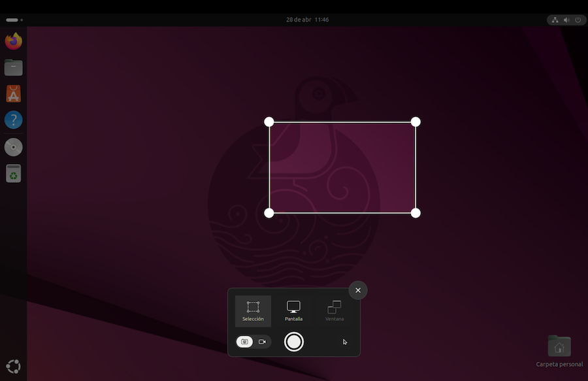Viewport: 588px width, 381px height.
Task: Expand the system status menu
Action: 566,20
